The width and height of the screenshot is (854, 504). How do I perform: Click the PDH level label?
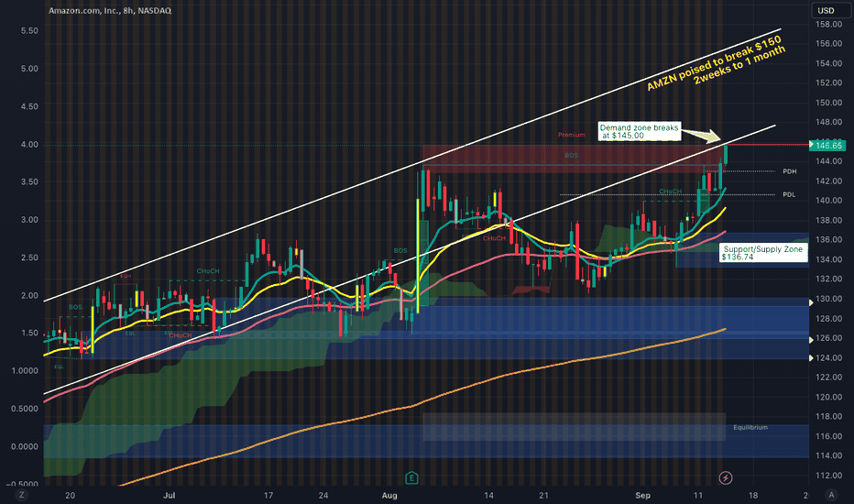tap(789, 171)
